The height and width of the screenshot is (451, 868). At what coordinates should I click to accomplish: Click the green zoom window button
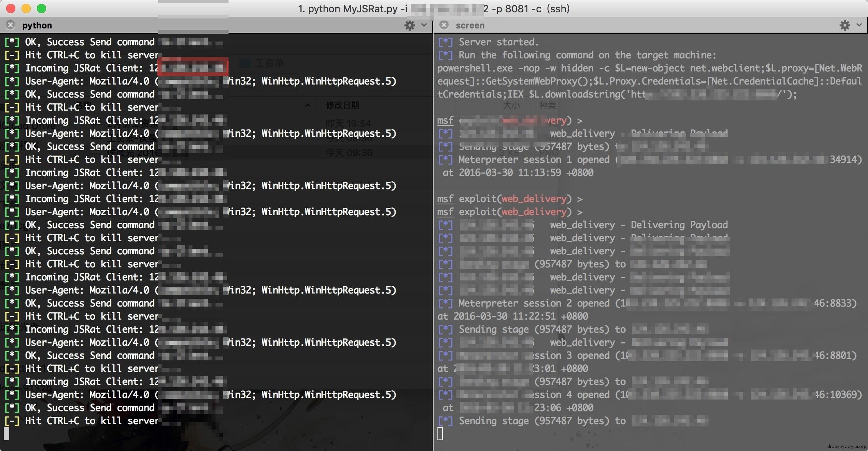[x=41, y=8]
